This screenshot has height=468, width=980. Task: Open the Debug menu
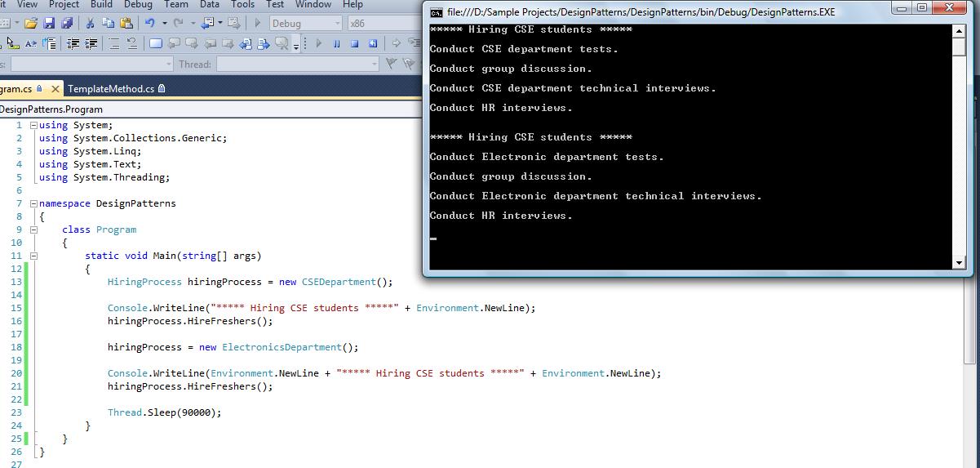138,5
